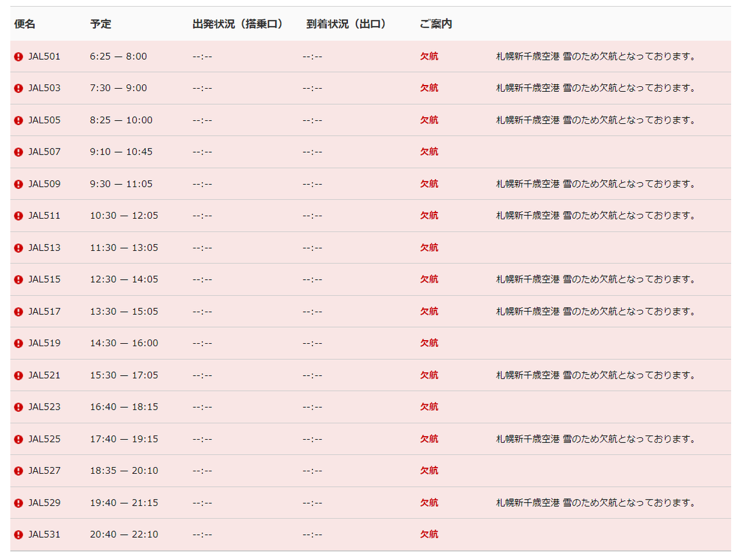The width and height of the screenshot is (739, 560).
Task: Click schedule time 9:30 — 11:05
Action: pos(121,184)
